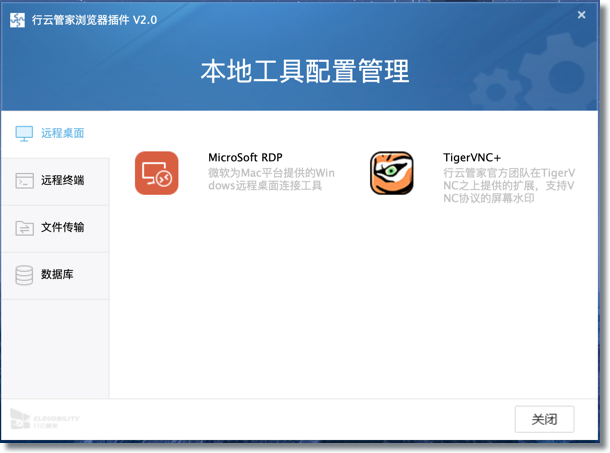Click the TigerVNC+ tiger app icon
The height and width of the screenshot is (453, 610).
point(391,173)
